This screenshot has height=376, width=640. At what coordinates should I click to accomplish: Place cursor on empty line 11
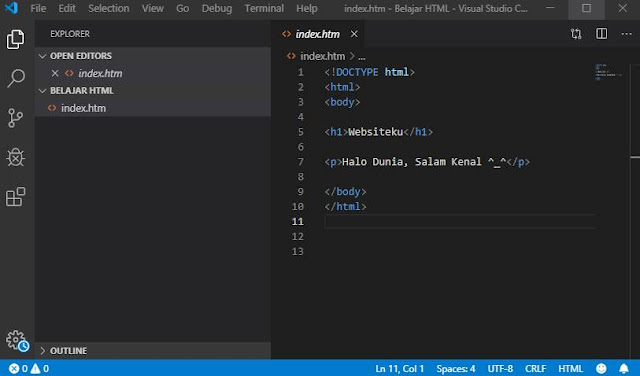(460, 222)
